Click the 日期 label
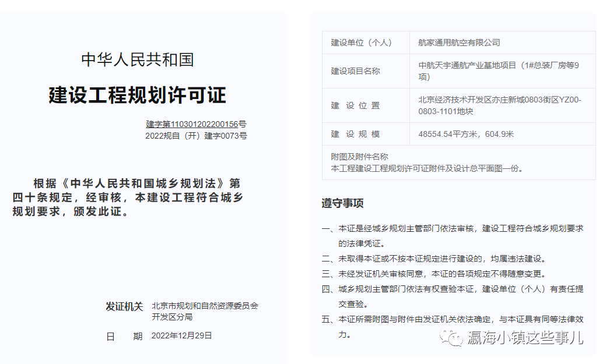 coord(124,337)
